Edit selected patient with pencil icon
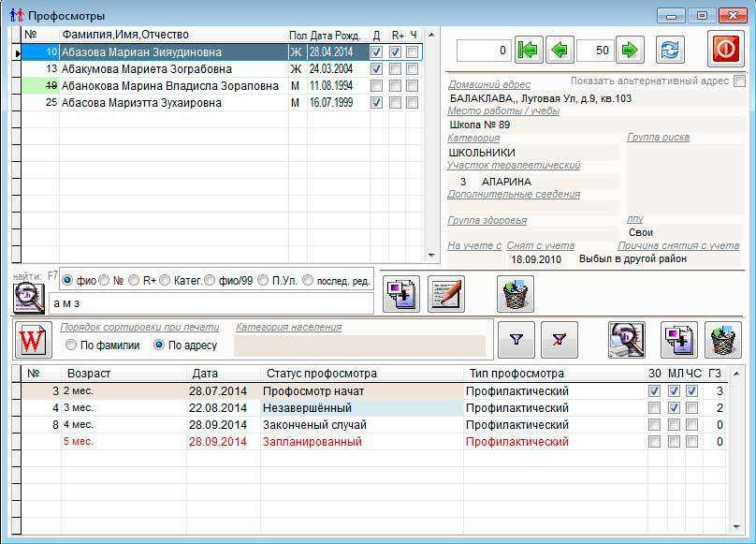Image resolution: width=756 pixels, height=544 pixels. (x=446, y=294)
